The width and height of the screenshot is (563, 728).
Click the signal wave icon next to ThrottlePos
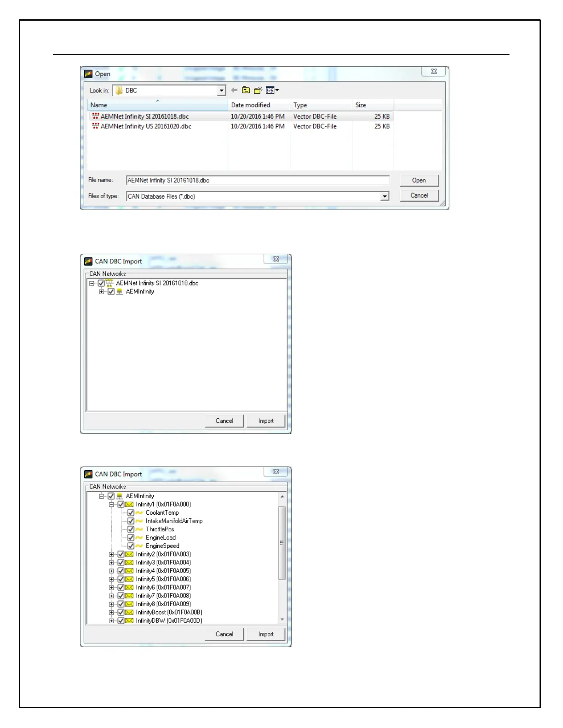click(139, 529)
